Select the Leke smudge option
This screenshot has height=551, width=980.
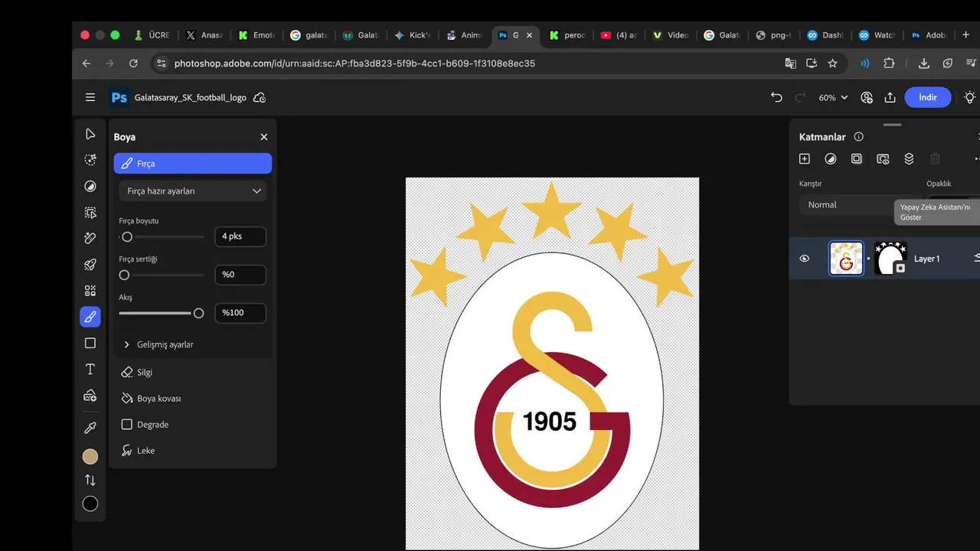coord(138,451)
